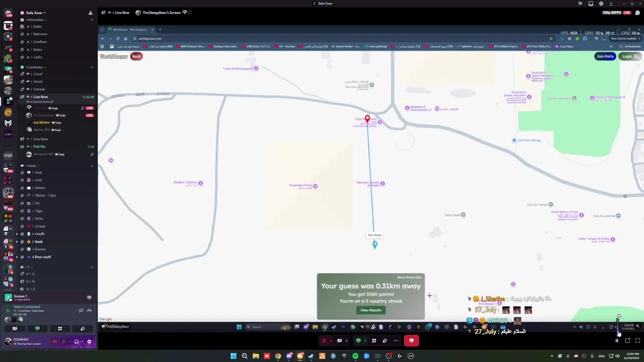Open Spotify from Windows taskbar
The image size is (644, 362).
click(x=355, y=356)
